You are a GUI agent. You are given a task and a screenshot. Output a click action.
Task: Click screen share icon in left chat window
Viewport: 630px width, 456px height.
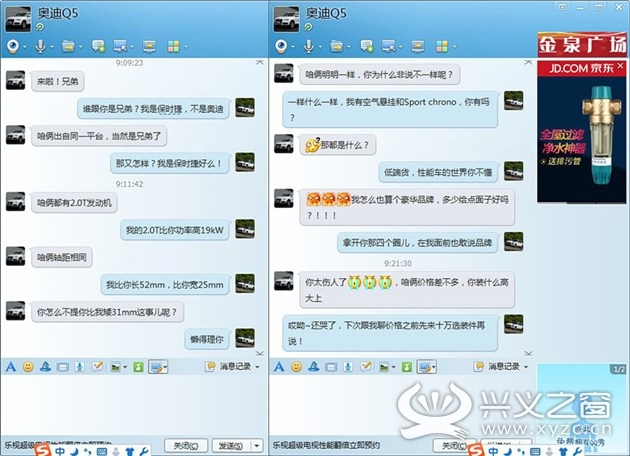(x=149, y=46)
